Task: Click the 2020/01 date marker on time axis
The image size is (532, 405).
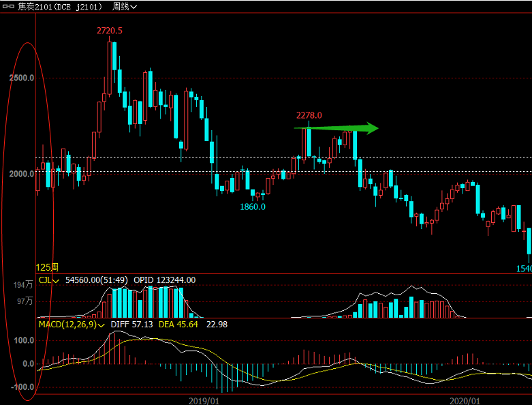Action: point(466,400)
